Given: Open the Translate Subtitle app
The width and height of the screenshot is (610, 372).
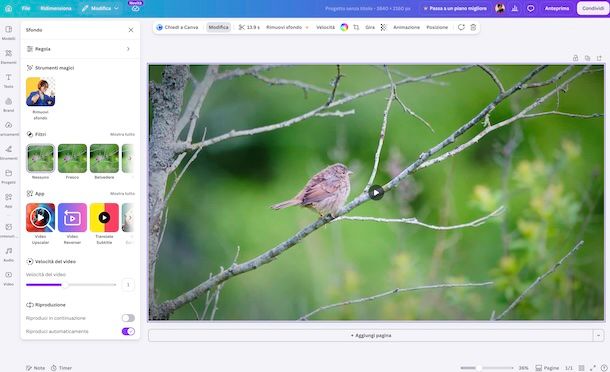Looking at the screenshot, I should (104, 218).
